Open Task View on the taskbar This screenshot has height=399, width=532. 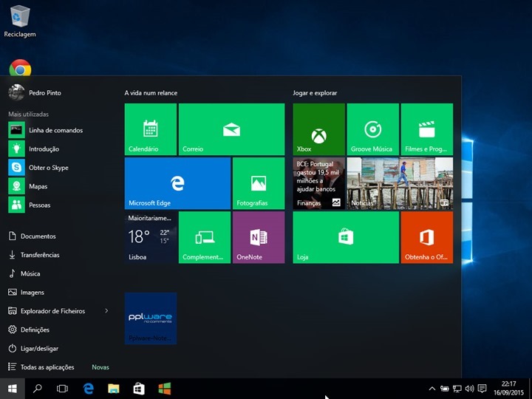click(62, 389)
